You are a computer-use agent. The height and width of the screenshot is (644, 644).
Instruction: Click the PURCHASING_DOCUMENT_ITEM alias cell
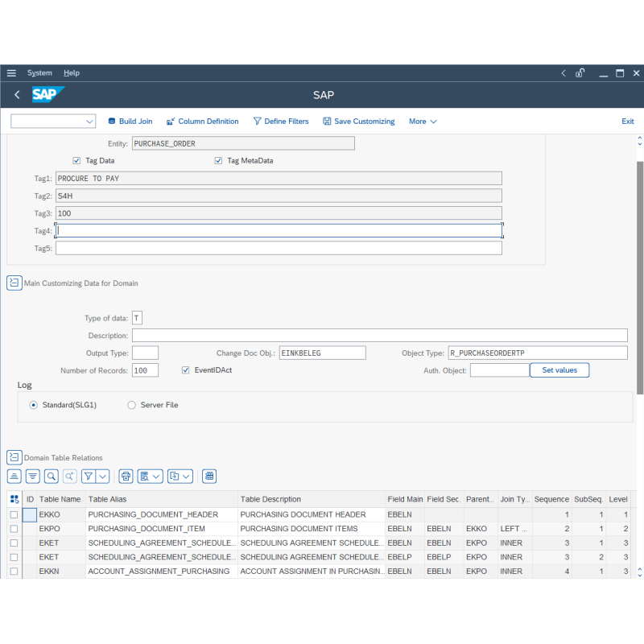(x=162, y=529)
